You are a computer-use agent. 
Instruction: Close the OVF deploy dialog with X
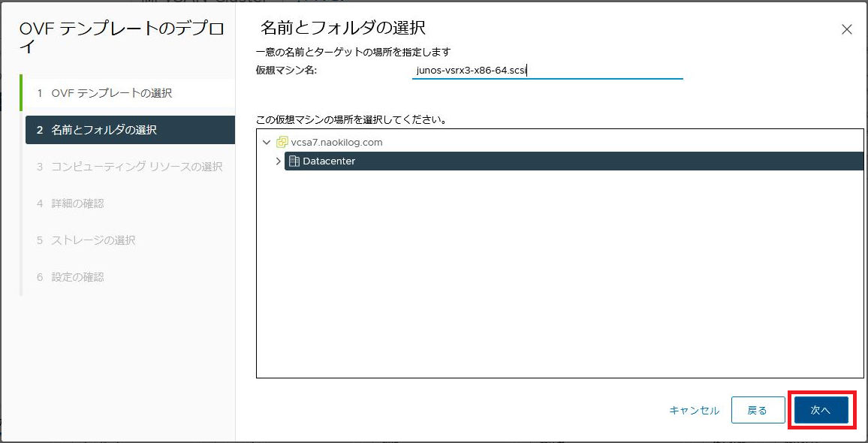point(846,30)
